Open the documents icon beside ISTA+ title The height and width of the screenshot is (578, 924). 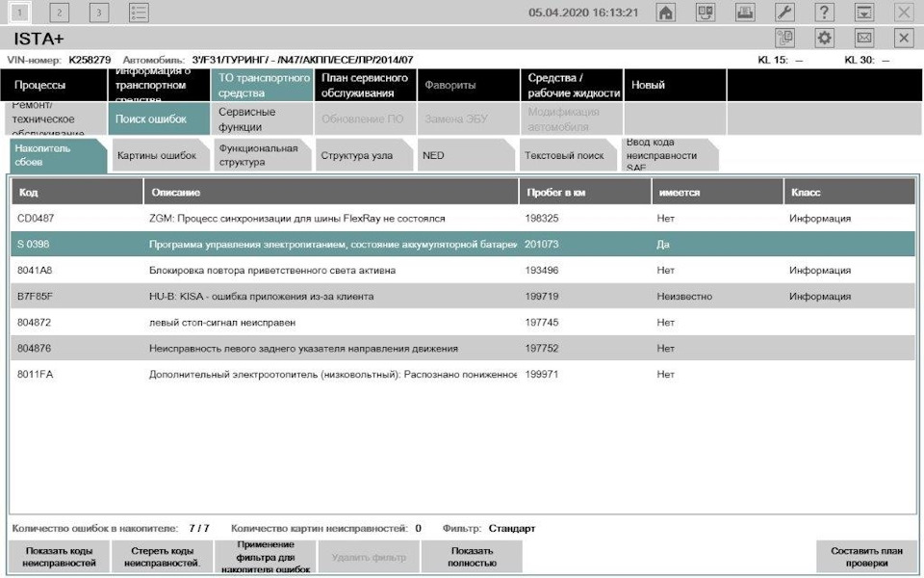point(785,39)
